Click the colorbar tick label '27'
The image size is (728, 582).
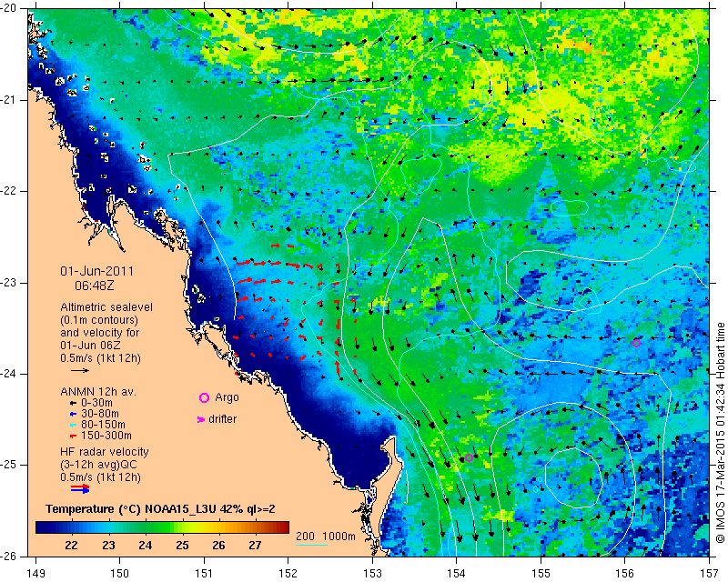pyautogui.click(x=255, y=546)
